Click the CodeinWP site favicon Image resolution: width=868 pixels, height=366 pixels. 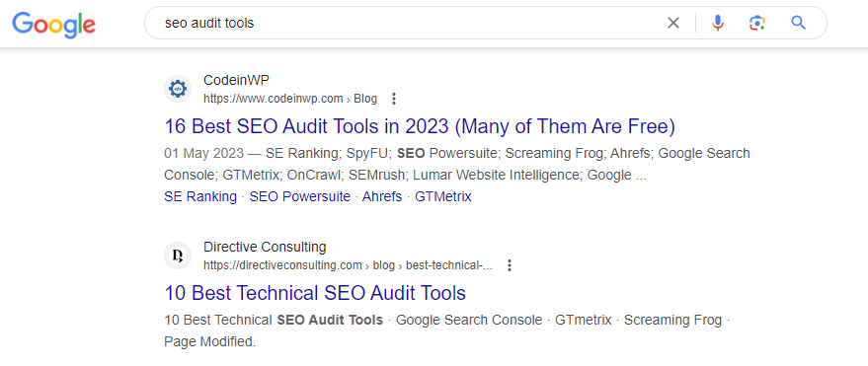178,89
